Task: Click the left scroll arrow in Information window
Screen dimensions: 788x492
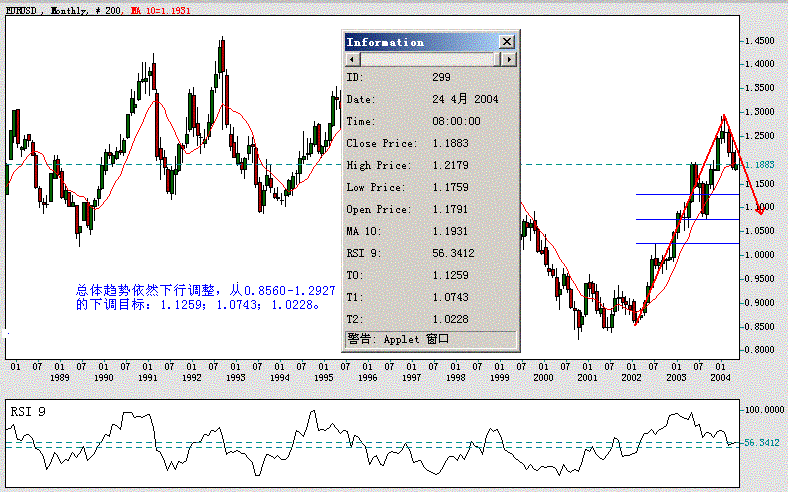Action: coord(352,59)
